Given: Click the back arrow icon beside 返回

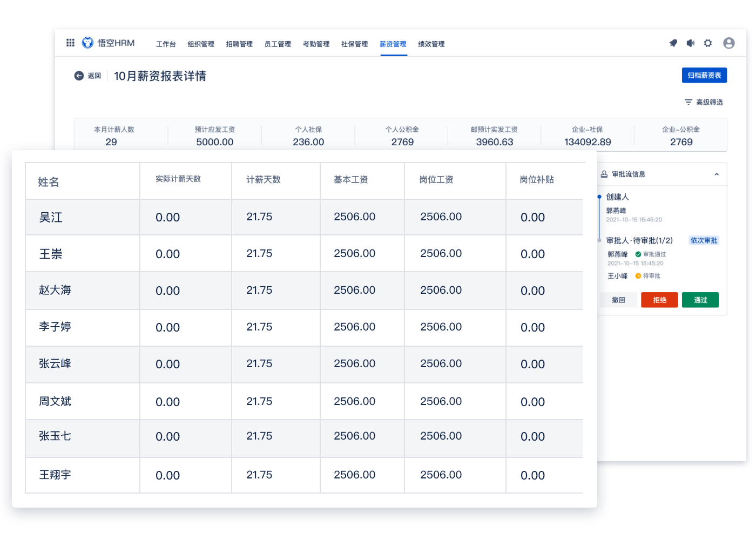Looking at the screenshot, I should point(79,76).
